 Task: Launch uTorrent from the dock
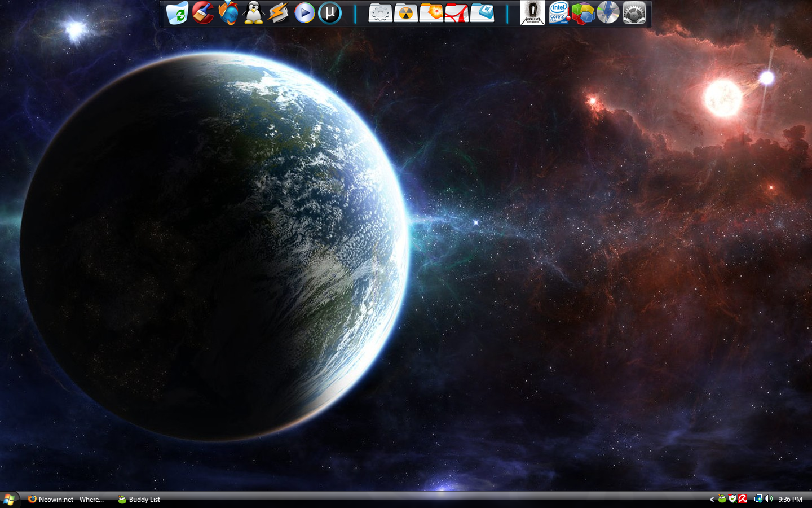tap(330, 13)
